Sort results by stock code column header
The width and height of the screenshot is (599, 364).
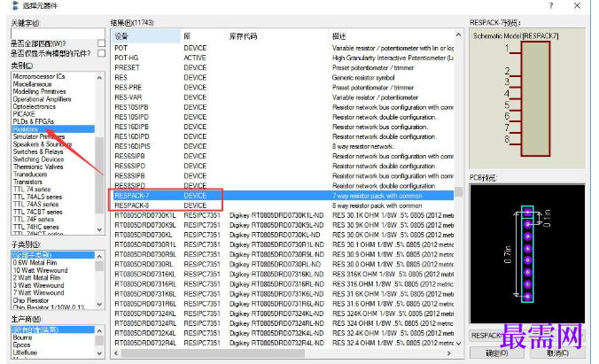(276, 36)
